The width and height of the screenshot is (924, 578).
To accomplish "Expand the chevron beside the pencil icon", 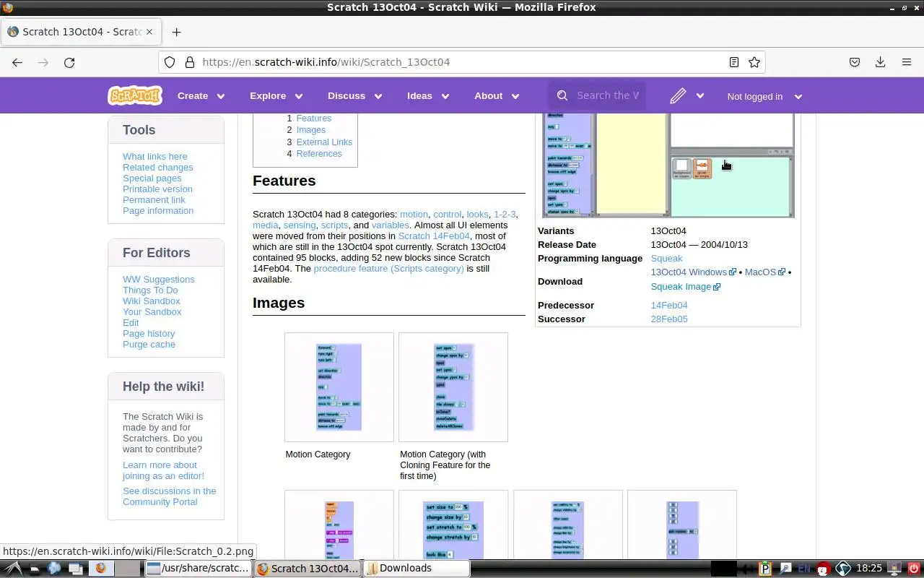I will pos(699,96).
